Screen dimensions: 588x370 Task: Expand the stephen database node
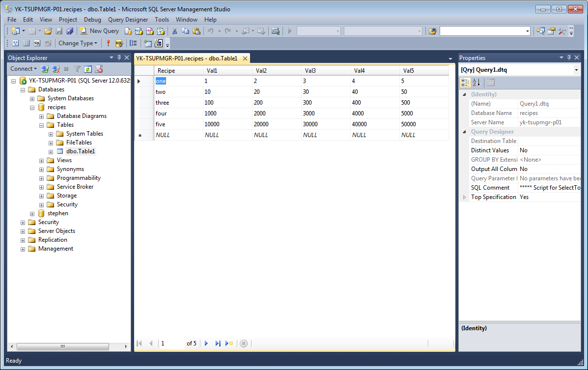pos(32,214)
